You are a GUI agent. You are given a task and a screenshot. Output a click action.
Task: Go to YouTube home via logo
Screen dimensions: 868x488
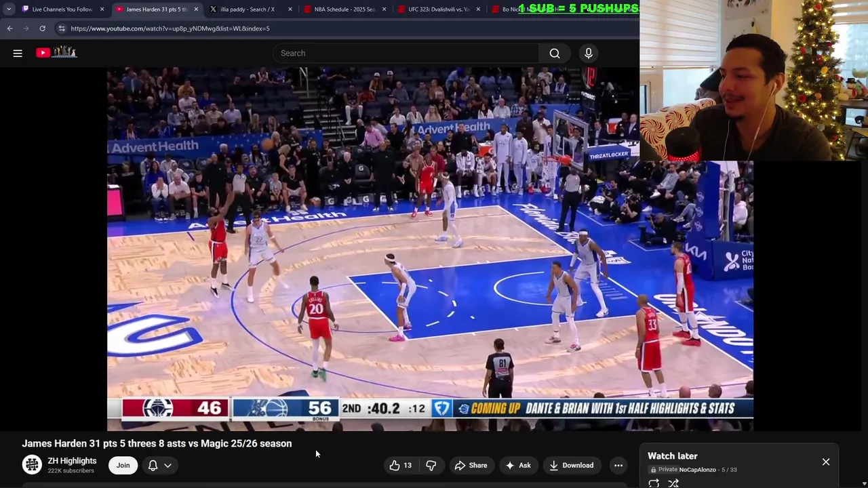56,52
